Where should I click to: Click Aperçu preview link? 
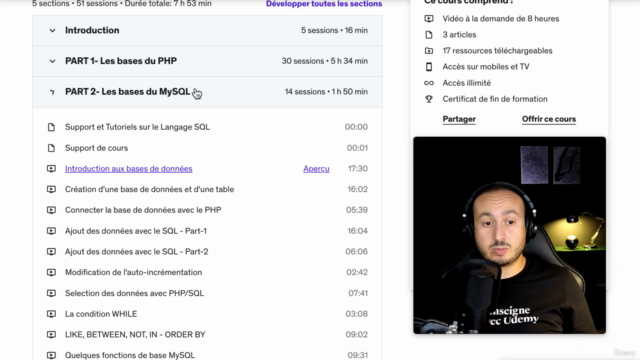pyautogui.click(x=316, y=169)
